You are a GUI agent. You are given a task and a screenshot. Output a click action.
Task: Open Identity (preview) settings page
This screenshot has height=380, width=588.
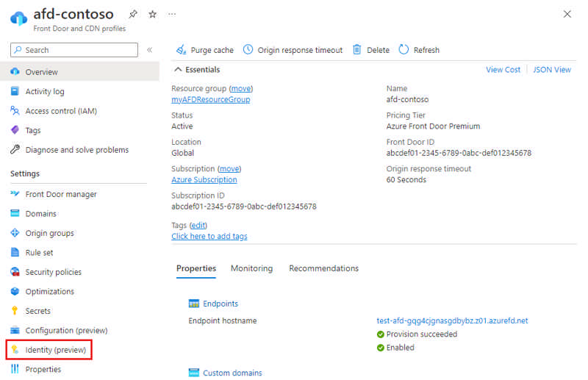[56, 350]
